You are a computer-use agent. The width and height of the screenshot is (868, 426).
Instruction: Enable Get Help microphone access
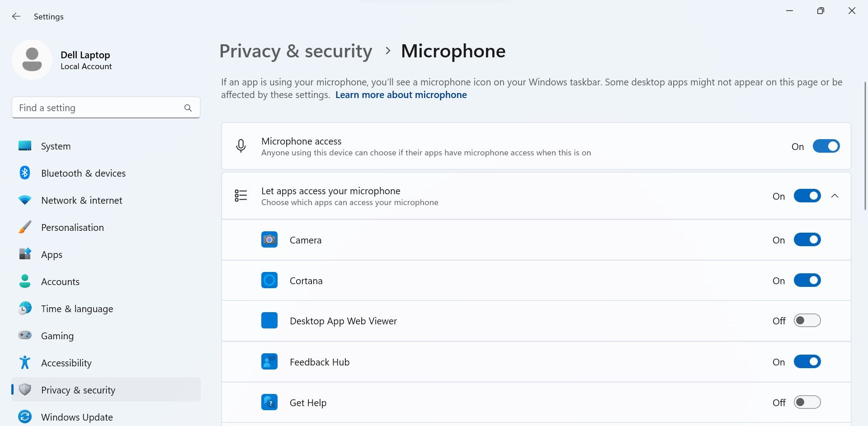[x=807, y=402]
